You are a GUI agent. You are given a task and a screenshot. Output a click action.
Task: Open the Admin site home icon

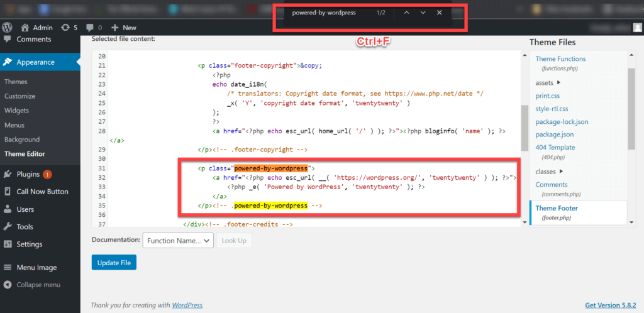pyautogui.click(x=25, y=28)
